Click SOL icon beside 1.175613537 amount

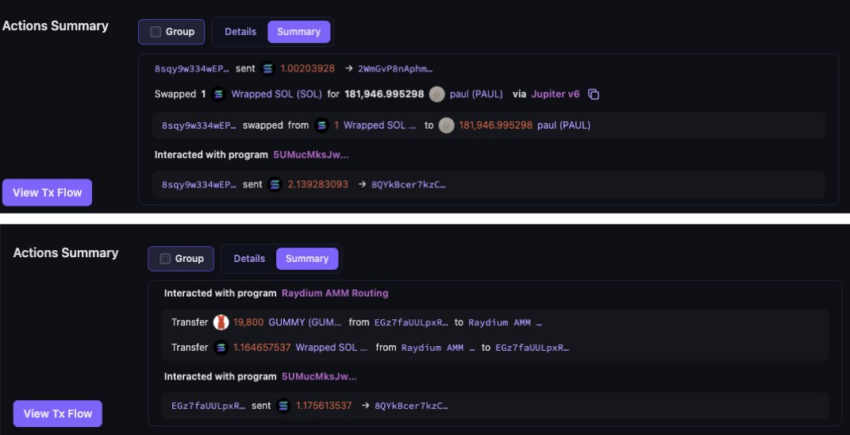click(283, 406)
